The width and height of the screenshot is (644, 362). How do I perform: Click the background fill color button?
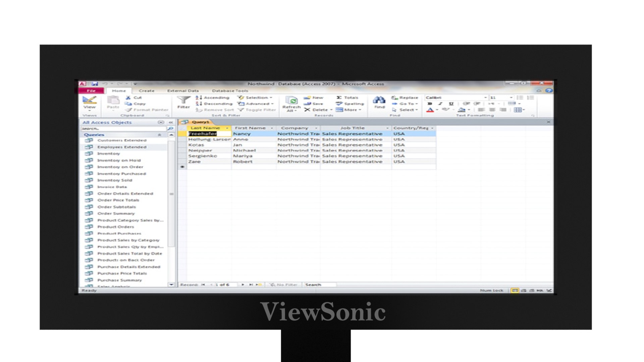click(x=462, y=110)
